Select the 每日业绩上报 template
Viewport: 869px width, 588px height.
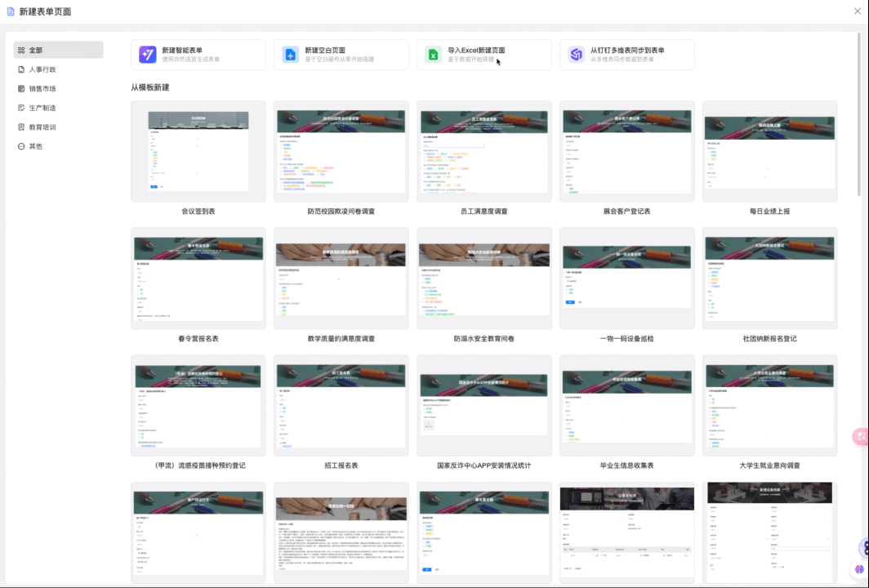[769, 151]
